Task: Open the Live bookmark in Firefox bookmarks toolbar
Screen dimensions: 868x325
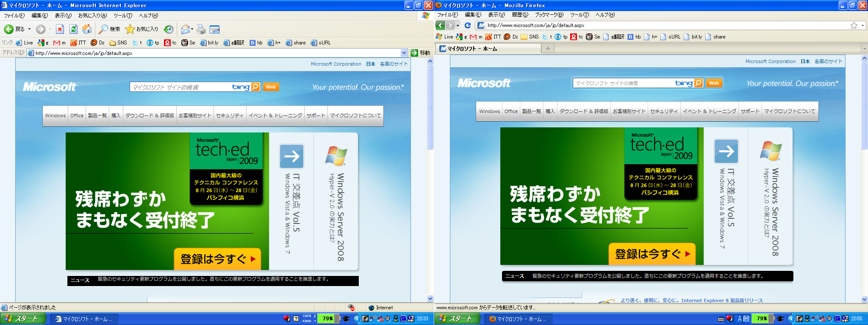Action: tap(445, 37)
